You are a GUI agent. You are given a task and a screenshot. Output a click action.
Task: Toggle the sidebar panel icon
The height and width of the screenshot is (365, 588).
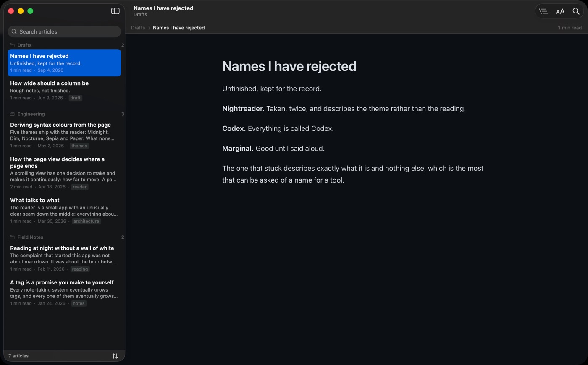(x=115, y=11)
